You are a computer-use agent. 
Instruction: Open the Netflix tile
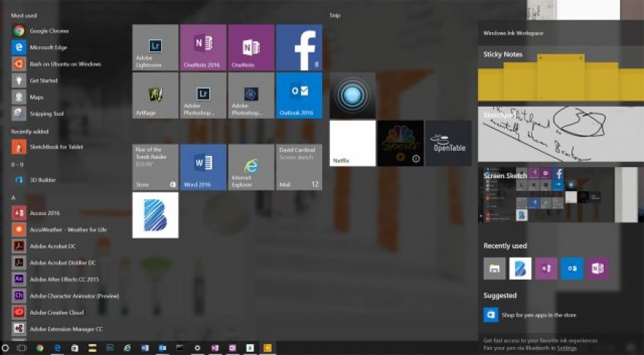[353, 143]
